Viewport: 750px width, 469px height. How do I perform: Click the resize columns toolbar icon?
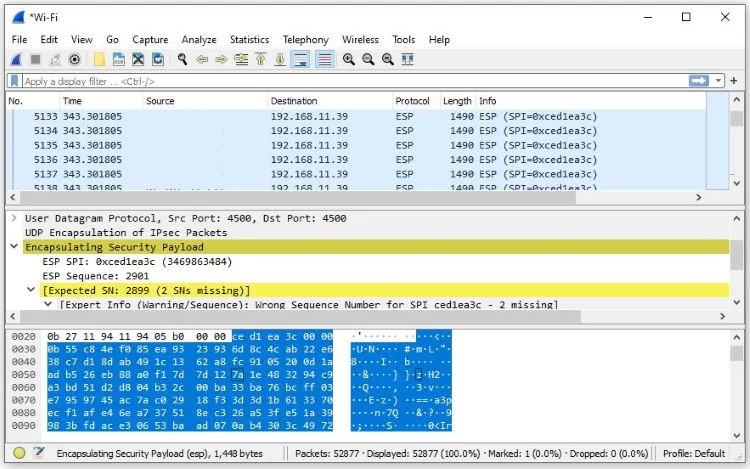pos(407,59)
